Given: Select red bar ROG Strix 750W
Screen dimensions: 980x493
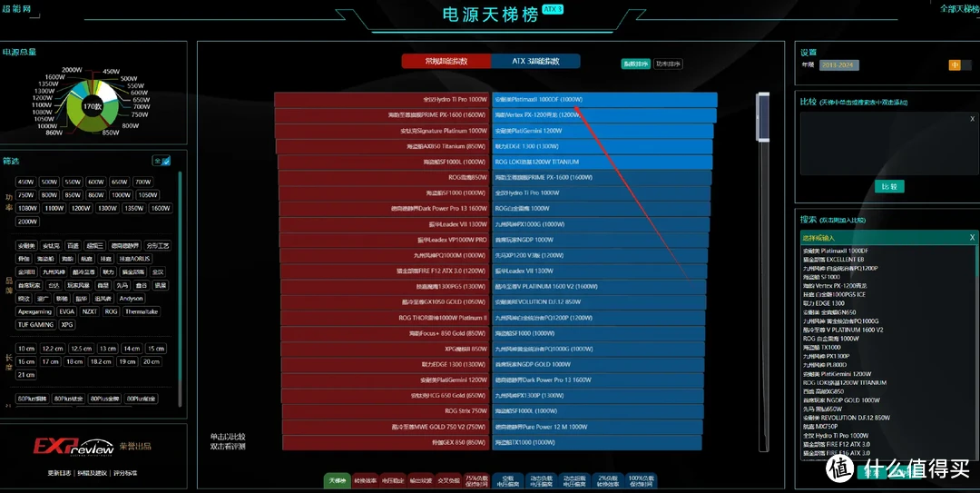Looking at the screenshot, I should [386, 411].
